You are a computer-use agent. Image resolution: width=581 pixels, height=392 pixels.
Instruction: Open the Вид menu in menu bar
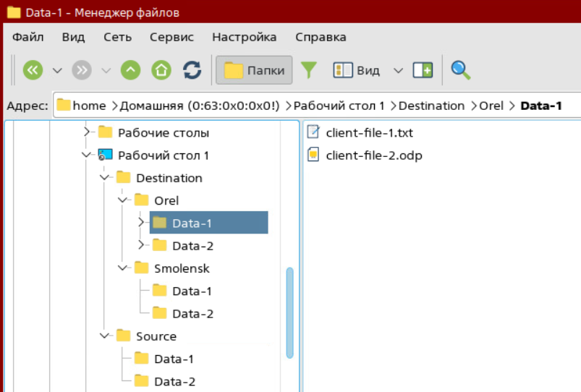pyautogui.click(x=73, y=37)
